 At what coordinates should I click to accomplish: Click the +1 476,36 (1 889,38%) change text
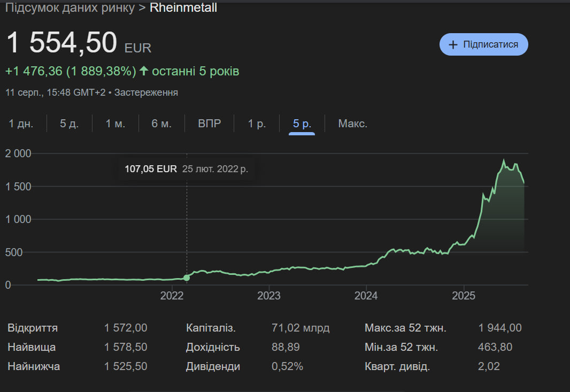[71, 71]
